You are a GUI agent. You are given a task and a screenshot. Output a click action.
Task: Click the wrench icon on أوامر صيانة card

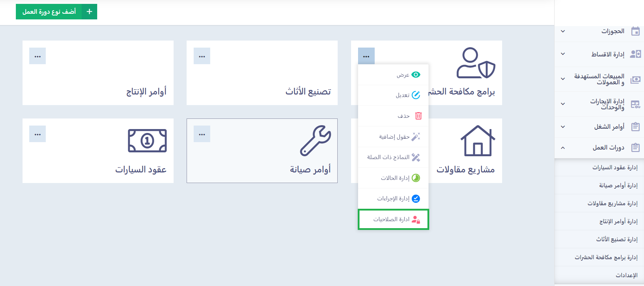(315, 141)
